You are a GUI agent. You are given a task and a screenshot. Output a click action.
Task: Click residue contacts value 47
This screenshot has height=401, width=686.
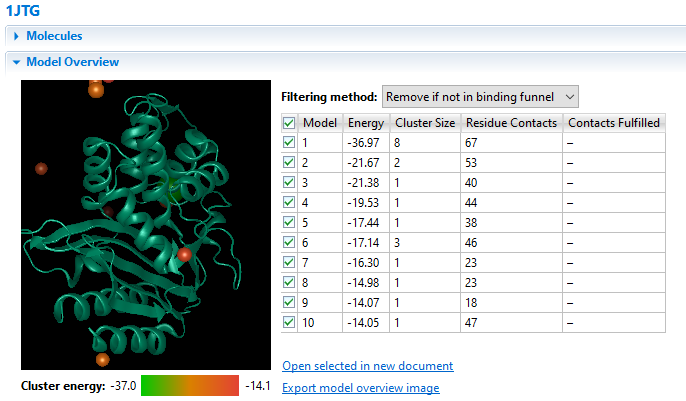pyautogui.click(x=471, y=323)
